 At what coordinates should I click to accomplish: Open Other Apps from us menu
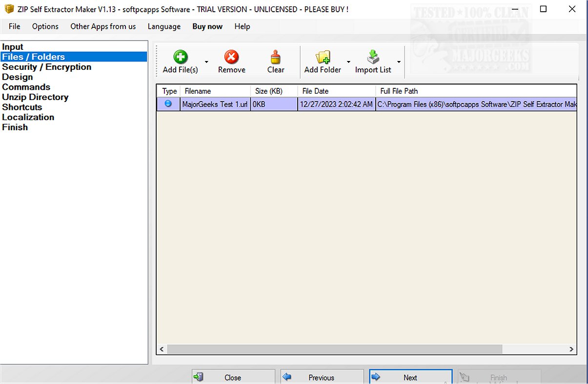[x=103, y=26]
